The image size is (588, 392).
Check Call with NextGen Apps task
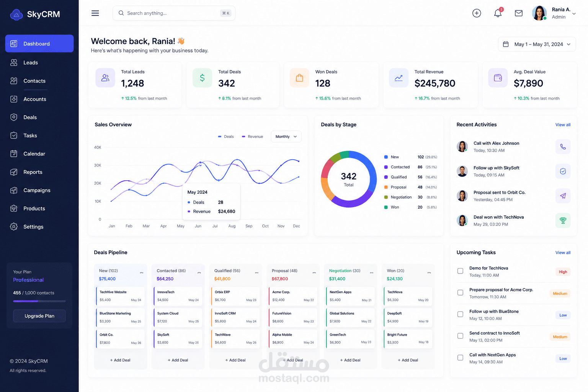click(460, 358)
